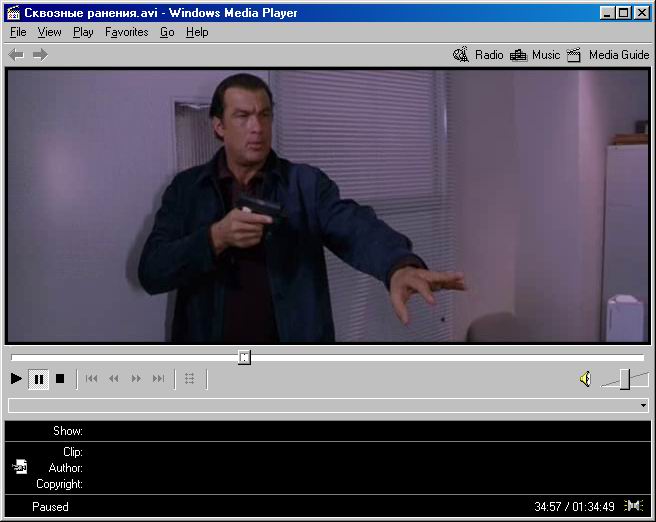The width and height of the screenshot is (656, 522).
Task: Click the Copyright label in info panel
Action: [59, 484]
